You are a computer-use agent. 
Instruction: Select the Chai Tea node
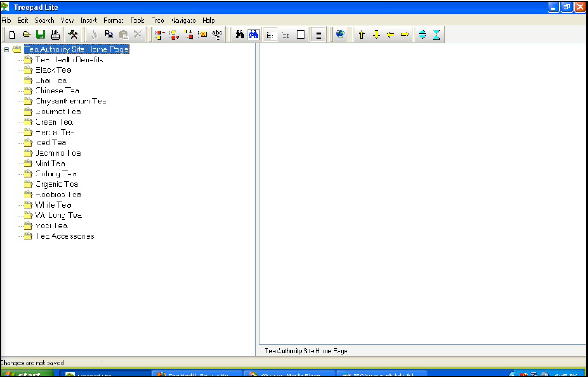click(51, 81)
